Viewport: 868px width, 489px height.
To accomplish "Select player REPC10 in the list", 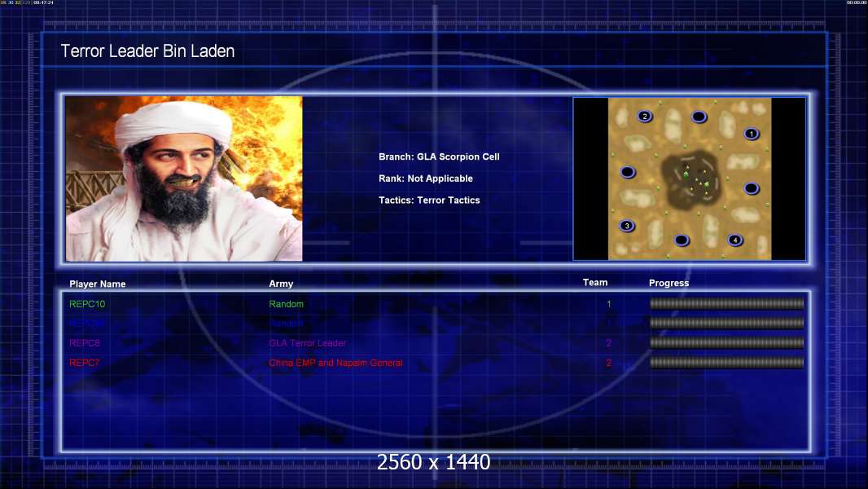I will pos(87,304).
